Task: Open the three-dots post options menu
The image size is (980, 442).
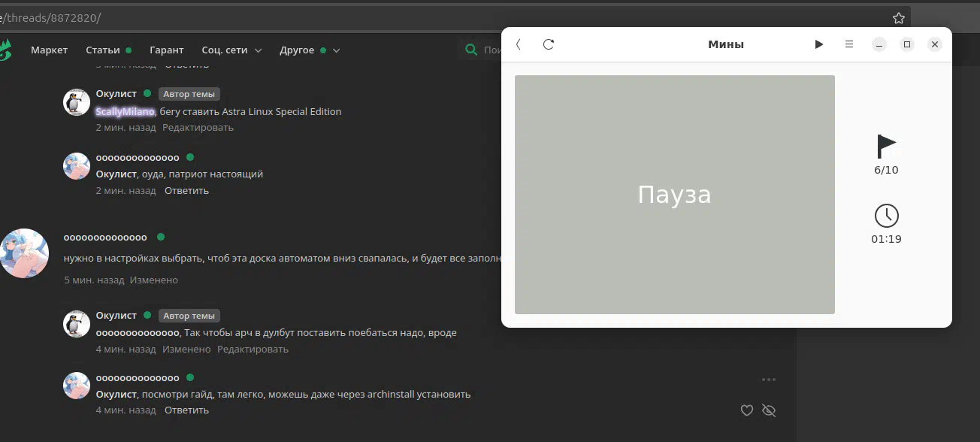Action: (768, 380)
